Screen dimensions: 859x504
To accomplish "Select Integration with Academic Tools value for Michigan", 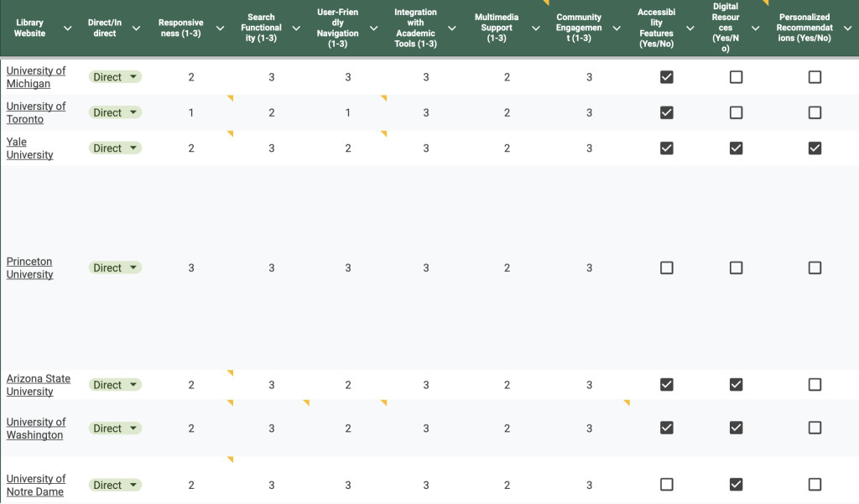I will pyautogui.click(x=426, y=77).
